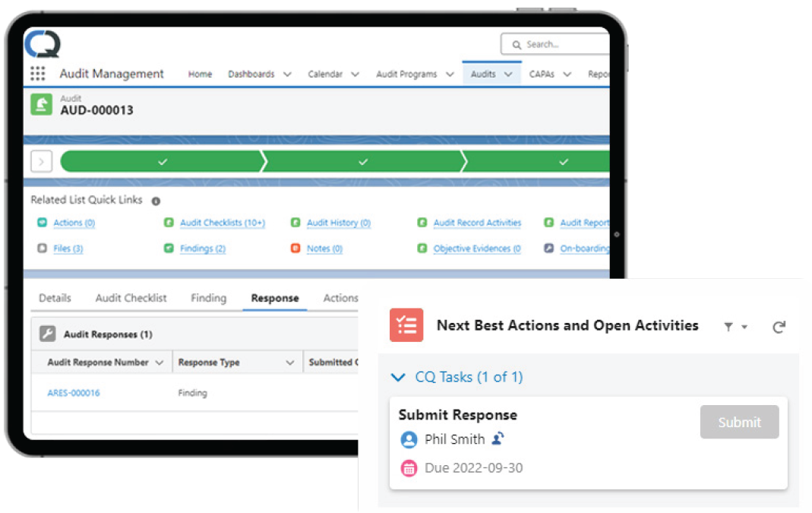Click the Submit button for Submit Response task
Viewport: 812px width, 513px height.
(x=739, y=422)
